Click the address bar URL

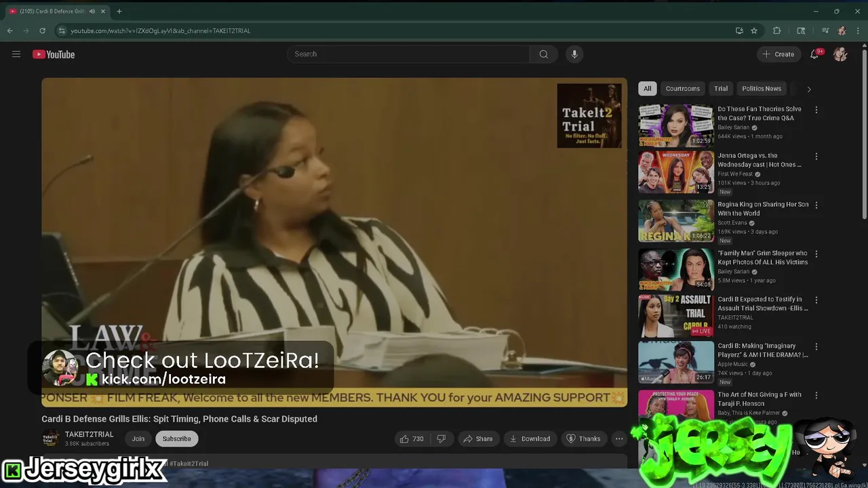click(161, 30)
